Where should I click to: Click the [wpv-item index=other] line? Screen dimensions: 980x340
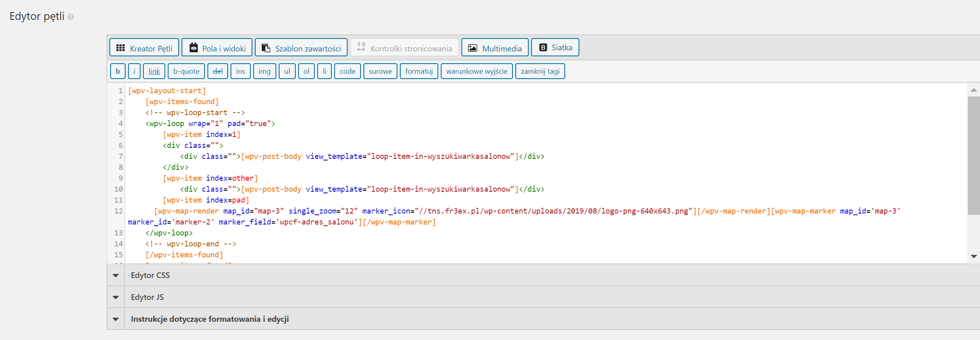coord(210,178)
